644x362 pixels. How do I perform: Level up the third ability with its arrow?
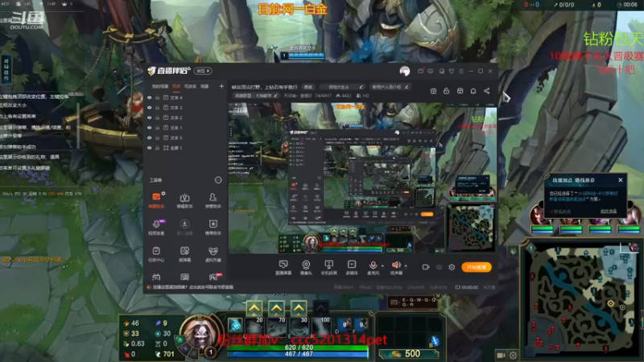[299, 308]
